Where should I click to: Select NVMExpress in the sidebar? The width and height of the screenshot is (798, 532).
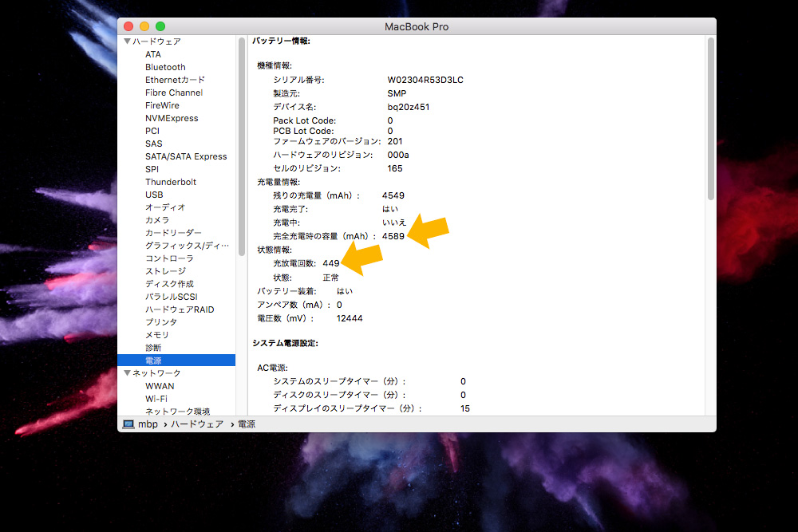point(172,118)
